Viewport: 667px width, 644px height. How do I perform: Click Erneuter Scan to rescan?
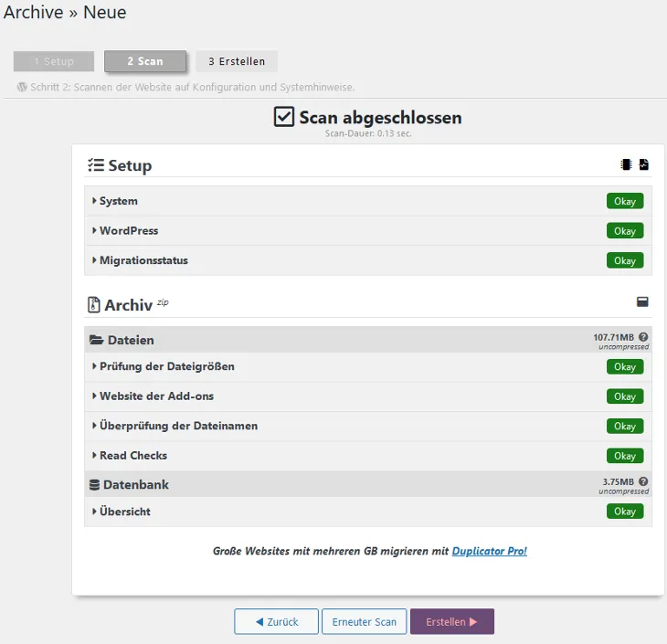pos(365,621)
